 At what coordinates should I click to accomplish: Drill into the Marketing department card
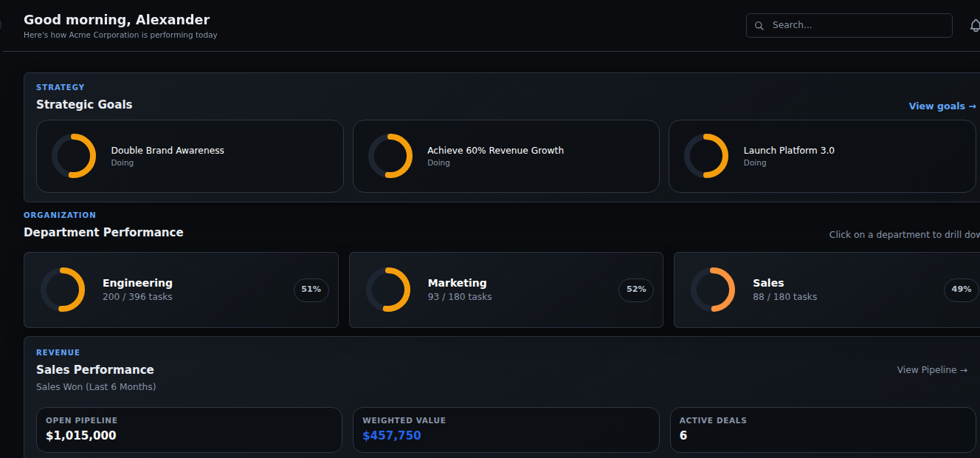click(x=506, y=290)
